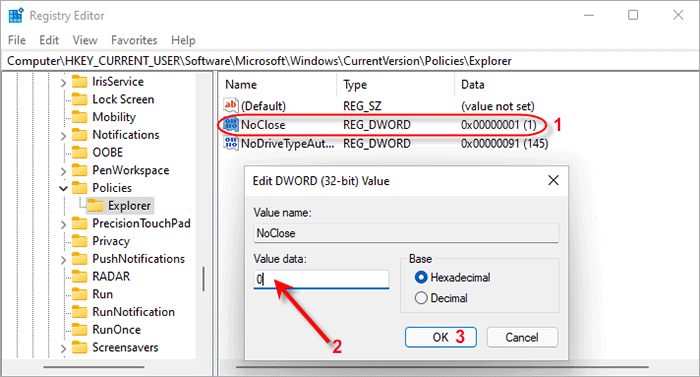This screenshot has height=377, width=700.
Task: Select the Lock Screen tree label
Action: tap(123, 99)
